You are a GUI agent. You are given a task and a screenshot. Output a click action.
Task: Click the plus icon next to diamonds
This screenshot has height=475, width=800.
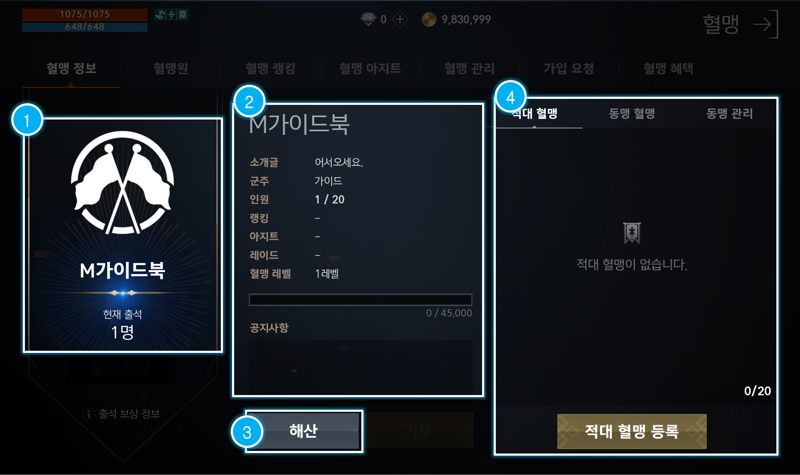(x=400, y=20)
